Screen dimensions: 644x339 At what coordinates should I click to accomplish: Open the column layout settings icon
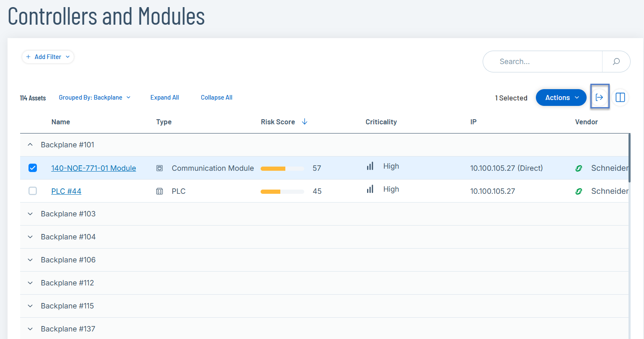coord(620,98)
